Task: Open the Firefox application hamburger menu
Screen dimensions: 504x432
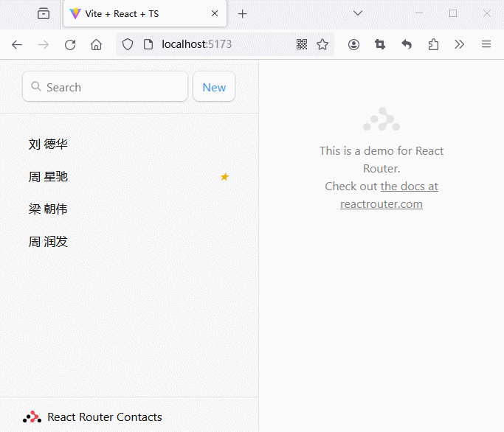Action: click(x=486, y=44)
